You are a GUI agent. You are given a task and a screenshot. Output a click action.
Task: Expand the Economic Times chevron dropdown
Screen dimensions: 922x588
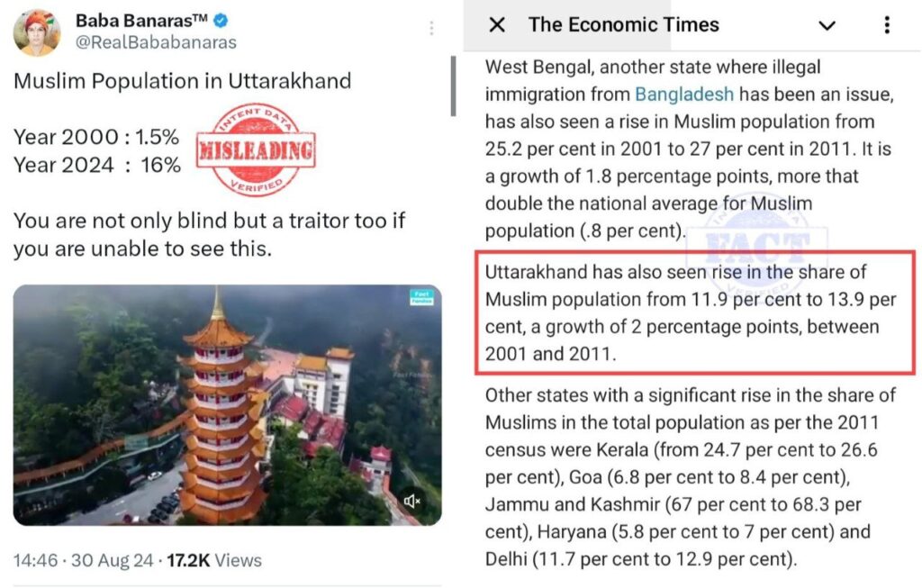pyautogui.click(x=827, y=25)
